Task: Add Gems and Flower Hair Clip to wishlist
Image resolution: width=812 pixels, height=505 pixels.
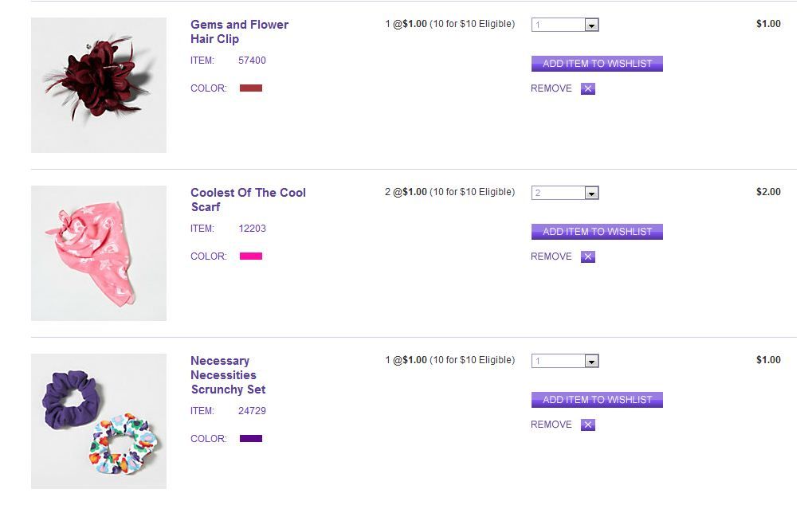Action: [597, 64]
